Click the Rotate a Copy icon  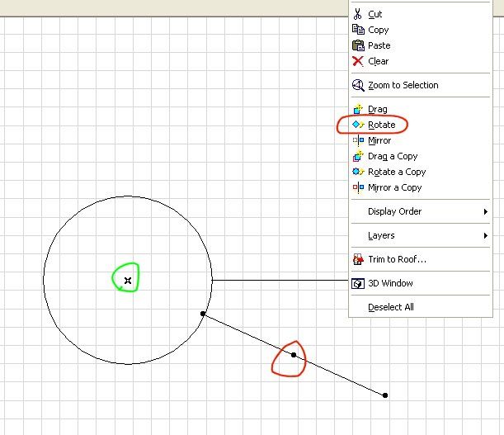pos(358,172)
